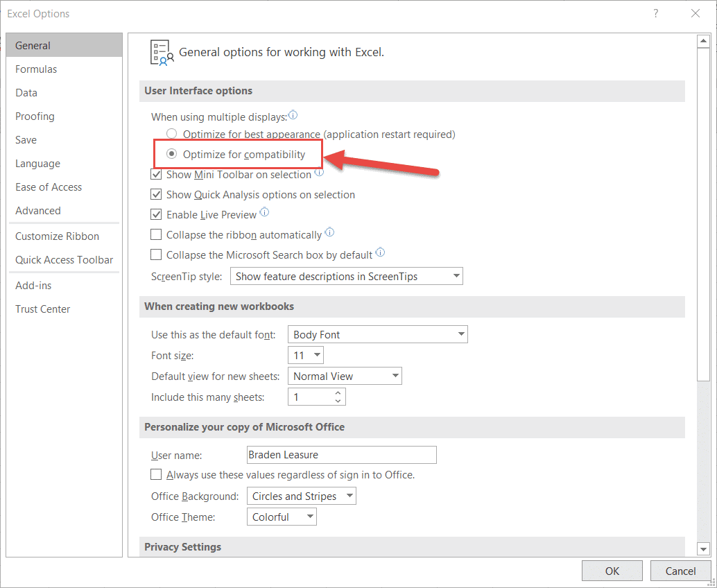The height and width of the screenshot is (588, 717).
Task: Open Quick Access Toolbar settings
Action: pyautogui.click(x=64, y=260)
